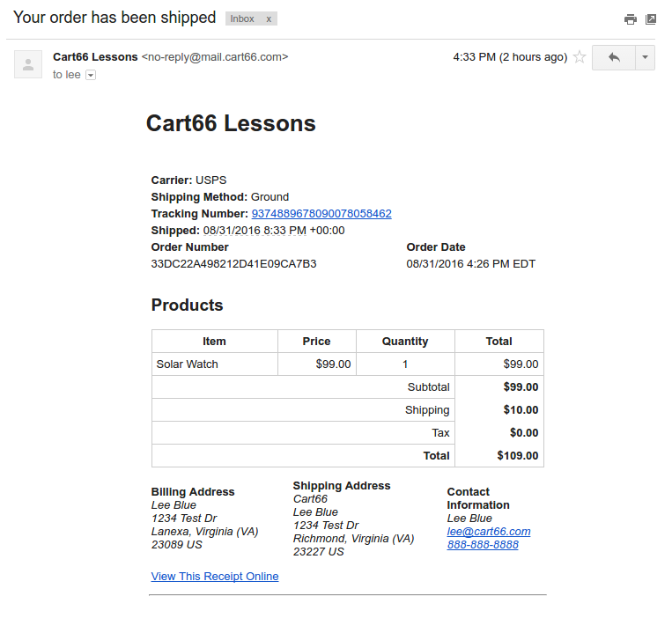Click the Item column header
The image size is (672, 618).
click(x=215, y=342)
